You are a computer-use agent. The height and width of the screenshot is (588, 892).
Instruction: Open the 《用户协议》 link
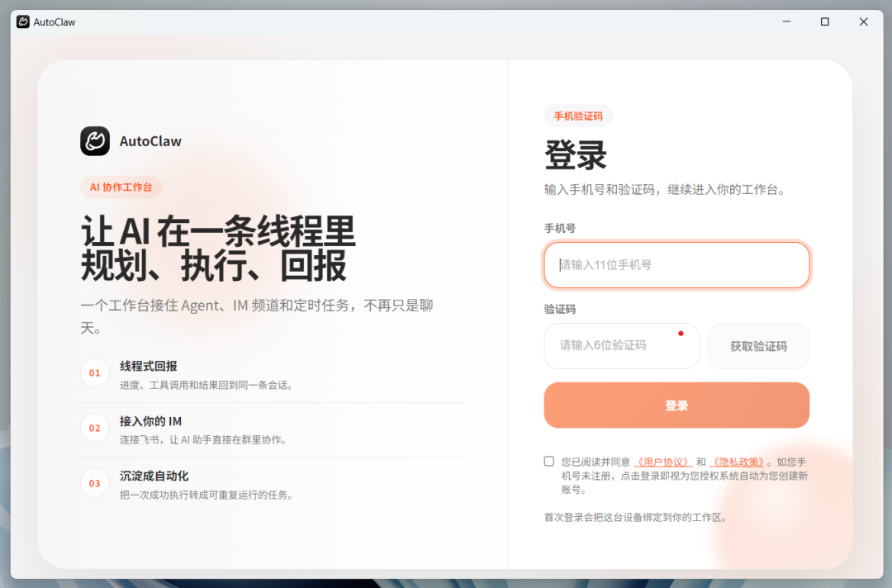(x=662, y=462)
